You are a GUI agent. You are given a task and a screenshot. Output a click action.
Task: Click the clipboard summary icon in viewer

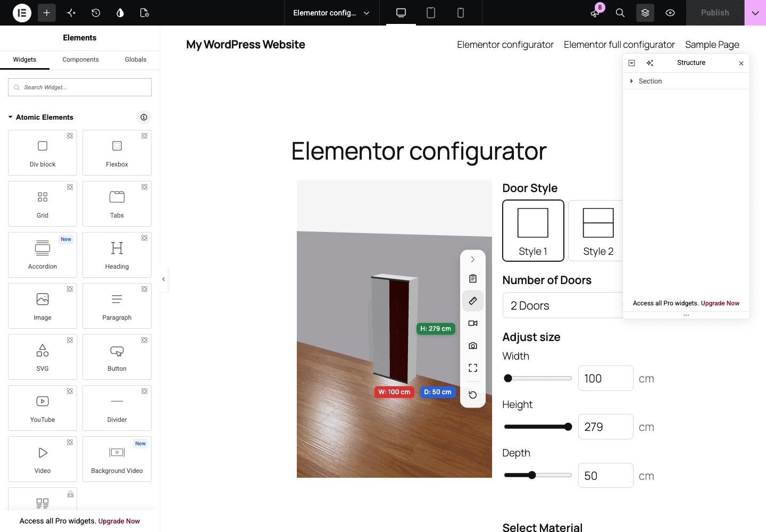tap(473, 279)
